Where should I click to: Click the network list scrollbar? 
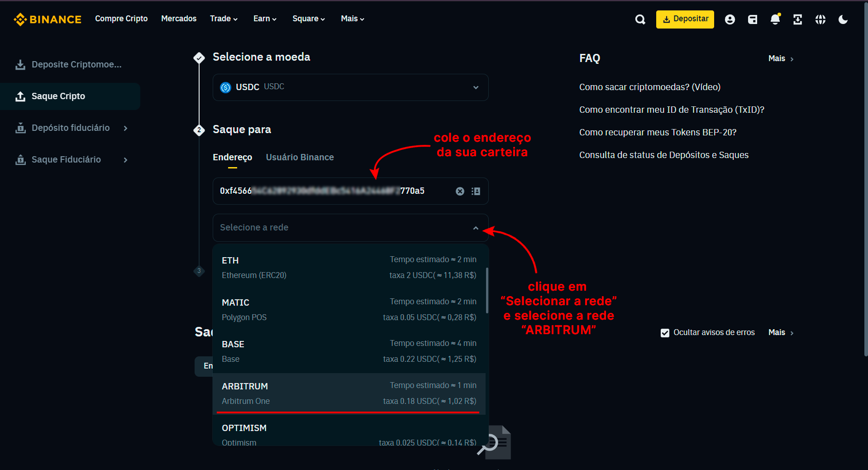pyautogui.click(x=487, y=291)
